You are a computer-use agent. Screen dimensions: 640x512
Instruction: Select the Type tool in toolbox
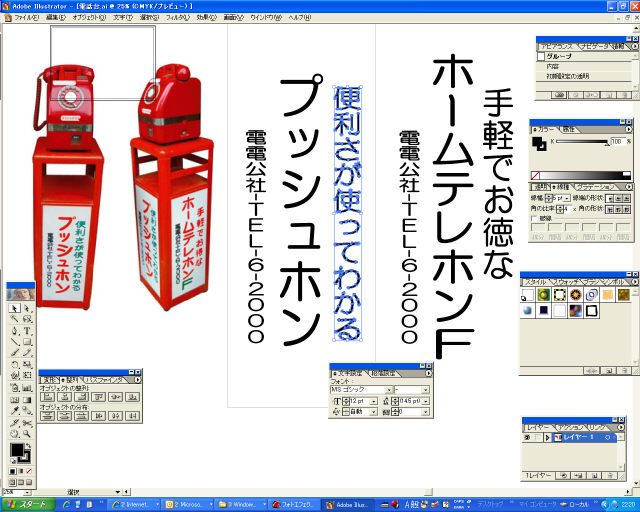[27, 331]
